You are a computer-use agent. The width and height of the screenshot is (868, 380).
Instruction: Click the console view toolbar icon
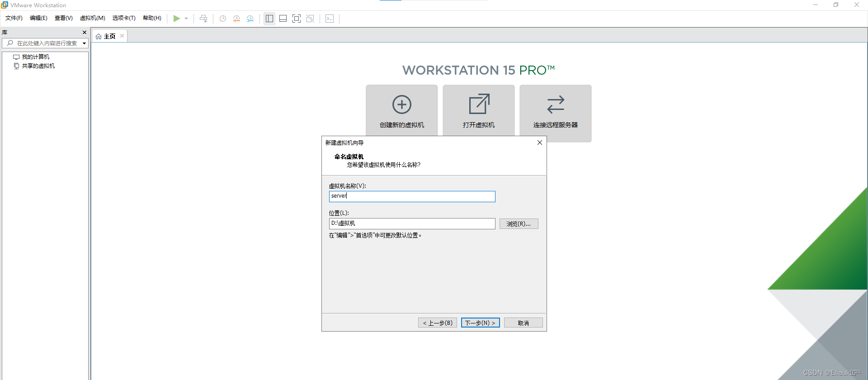pos(330,19)
